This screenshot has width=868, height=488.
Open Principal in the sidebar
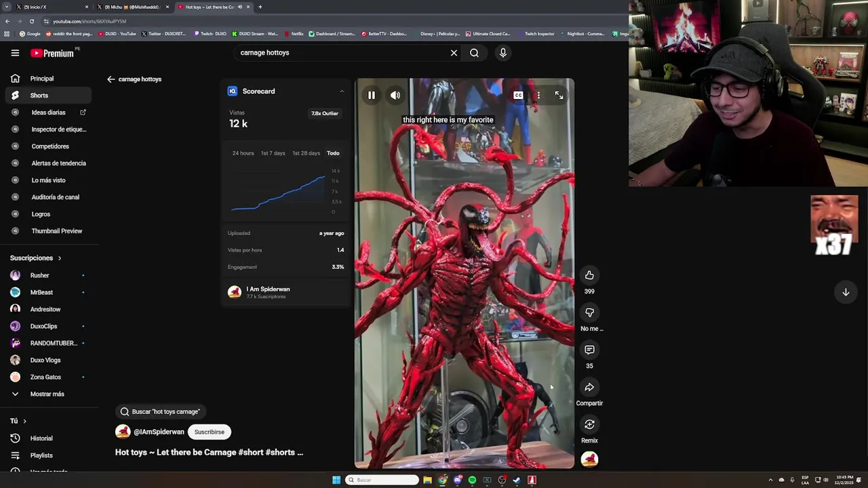pyautogui.click(x=48, y=79)
